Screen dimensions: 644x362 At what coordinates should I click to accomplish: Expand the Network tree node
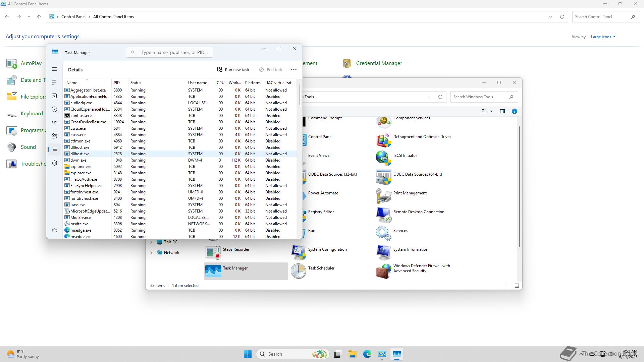[151, 253]
